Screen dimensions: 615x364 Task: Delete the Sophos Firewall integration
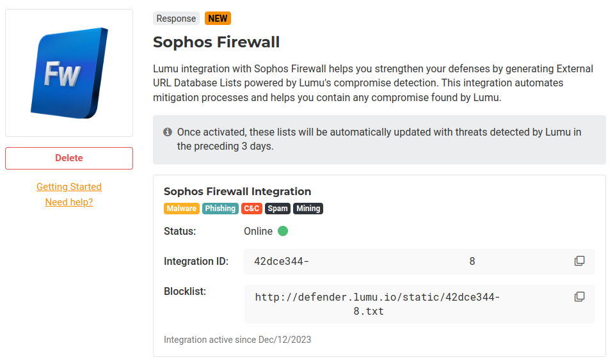coord(69,158)
